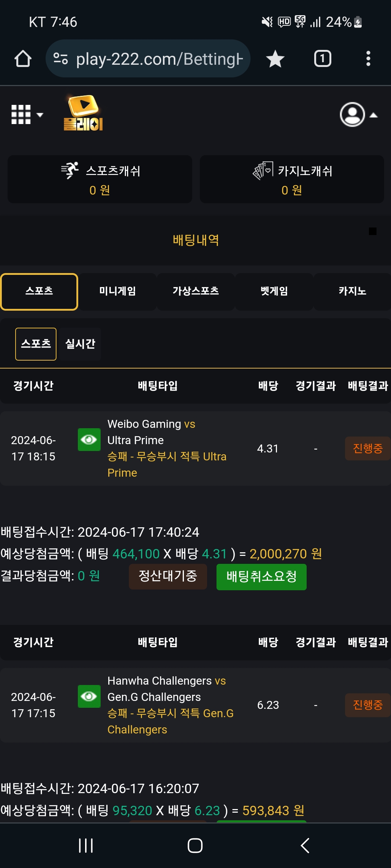Switch to the 미니게임 tab
The image size is (391, 868).
pos(117,292)
